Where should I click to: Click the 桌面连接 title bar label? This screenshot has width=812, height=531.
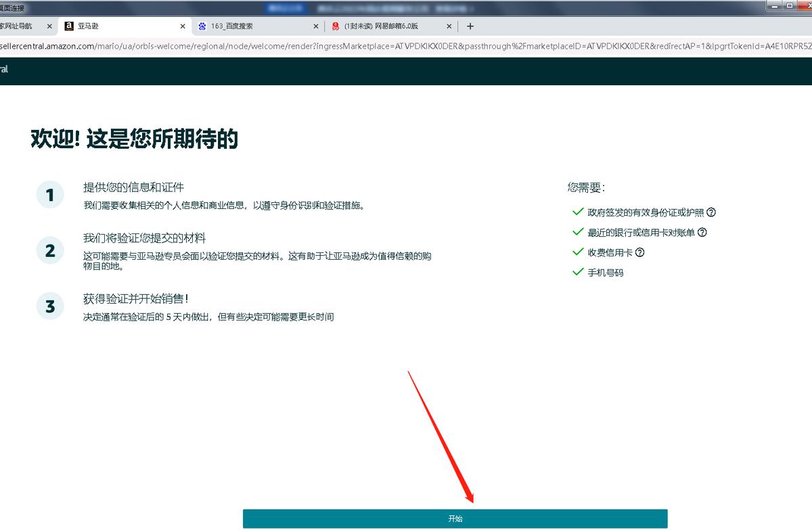pyautogui.click(x=12, y=6)
